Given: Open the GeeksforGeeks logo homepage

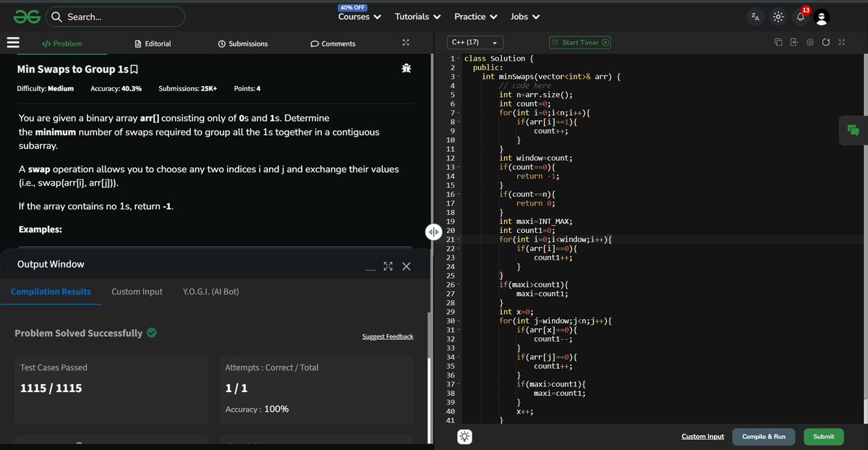Looking at the screenshot, I should [x=26, y=16].
